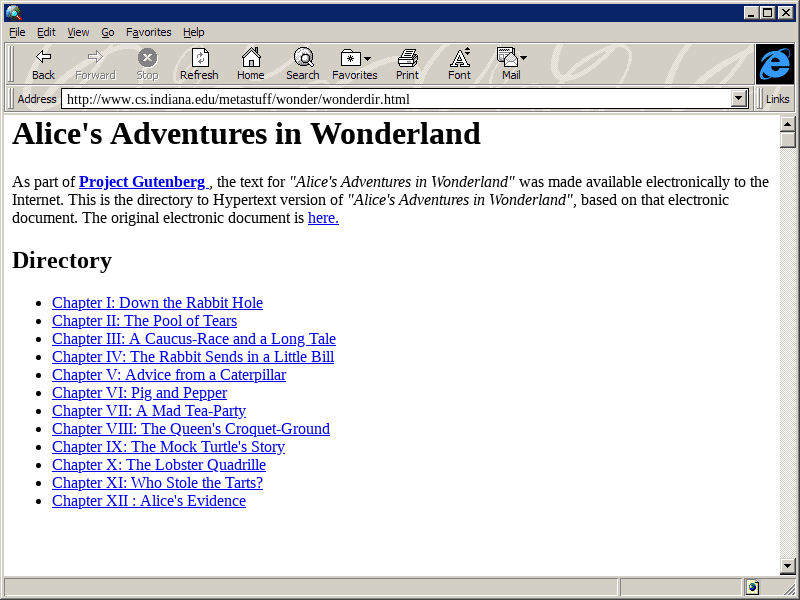This screenshot has width=800, height=600.
Task: Open Chapter III: A Caucus-Race link
Action: coord(194,339)
